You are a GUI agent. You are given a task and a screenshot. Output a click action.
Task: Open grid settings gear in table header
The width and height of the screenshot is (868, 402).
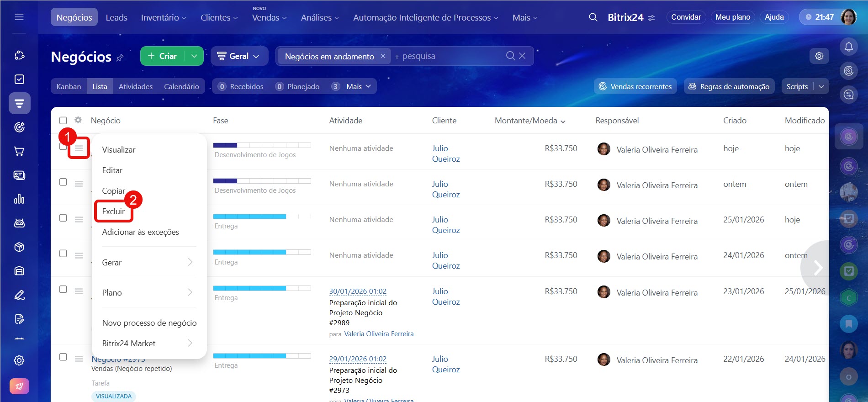pyautogui.click(x=78, y=120)
